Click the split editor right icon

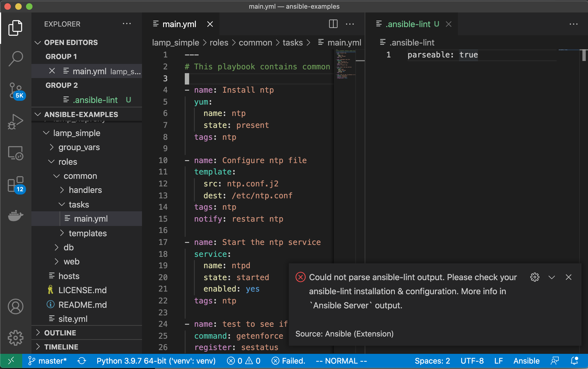333,24
